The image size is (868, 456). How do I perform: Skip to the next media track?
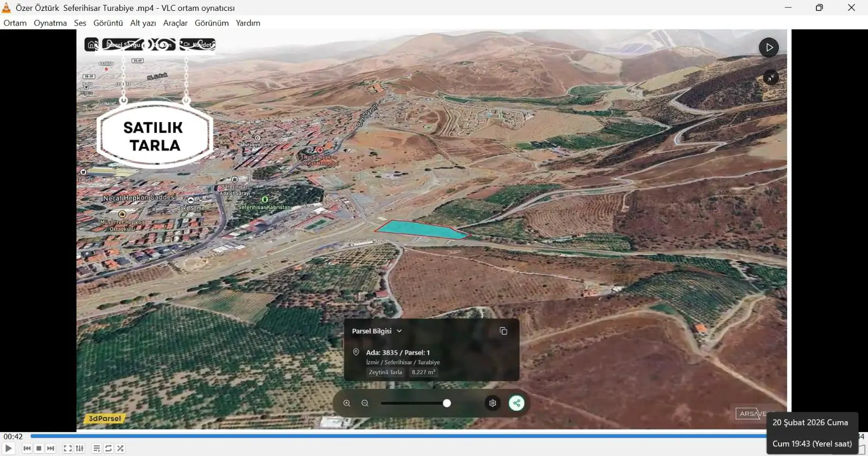51,448
